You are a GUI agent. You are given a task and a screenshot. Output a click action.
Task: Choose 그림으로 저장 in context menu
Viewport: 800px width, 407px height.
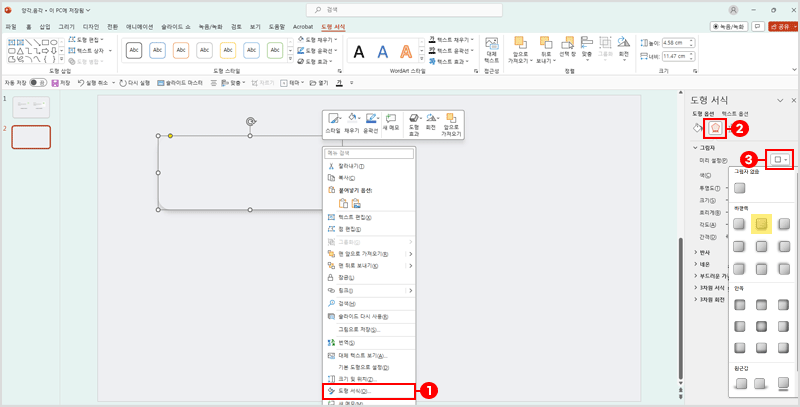369,329
